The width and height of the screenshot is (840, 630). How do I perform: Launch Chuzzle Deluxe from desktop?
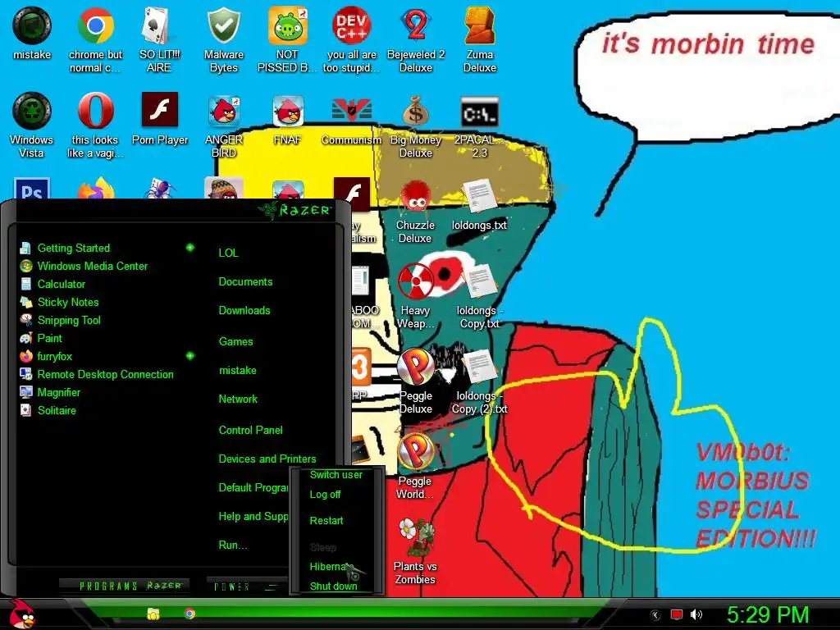[415, 211]
